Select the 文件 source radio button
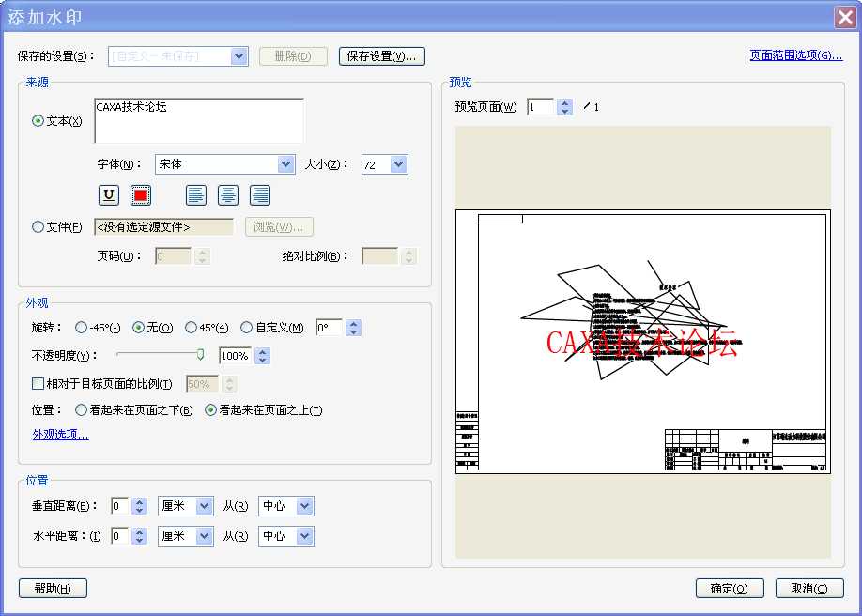The height and width of the screenshot is (616, 862). click(x=38, y=226)
